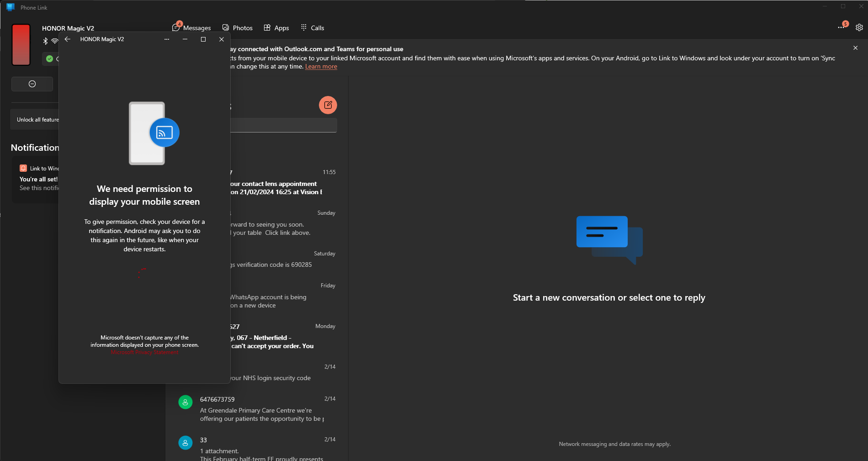The height and width of the screenshot is (461, 868).
Task: Go back in the HONOR Magic V2 popup
Action: [x=68, y=39]
